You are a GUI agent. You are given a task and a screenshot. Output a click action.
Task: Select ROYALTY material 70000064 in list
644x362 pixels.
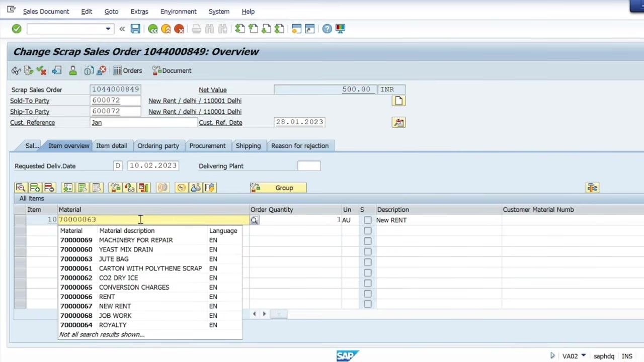click(150, 325)
